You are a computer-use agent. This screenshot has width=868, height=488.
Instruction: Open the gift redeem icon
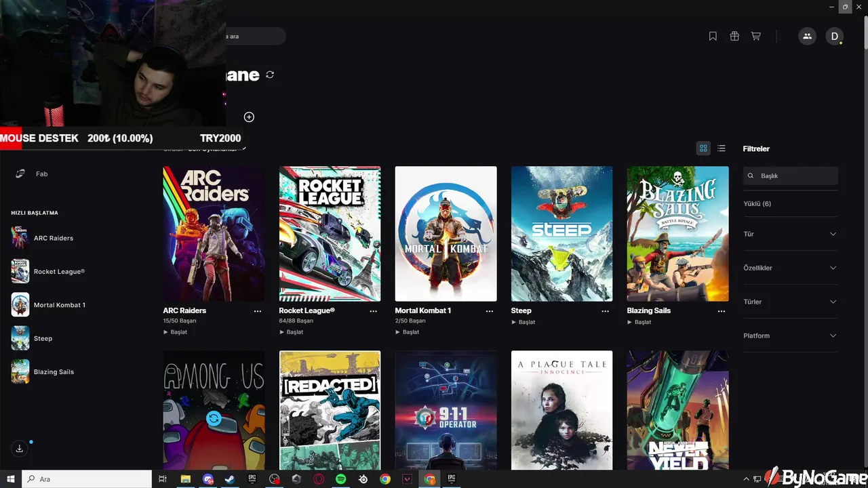click(x=734, y=37)
